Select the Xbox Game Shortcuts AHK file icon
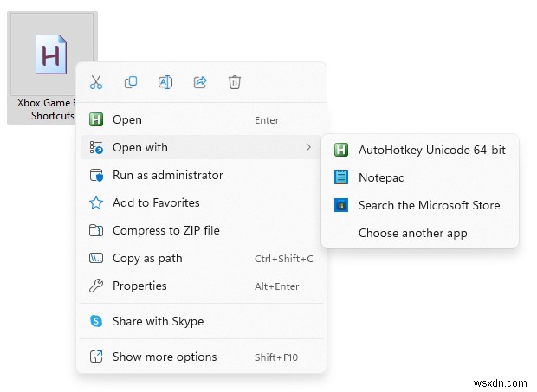Image resolution: width=537 pixels, height=392 pixels. tap(51, 54)
